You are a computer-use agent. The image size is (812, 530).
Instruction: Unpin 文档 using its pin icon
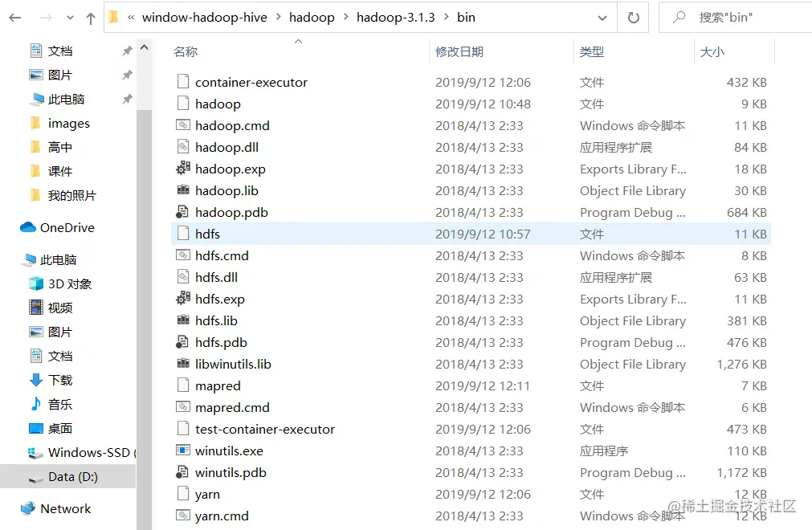[x=127, y=51]
